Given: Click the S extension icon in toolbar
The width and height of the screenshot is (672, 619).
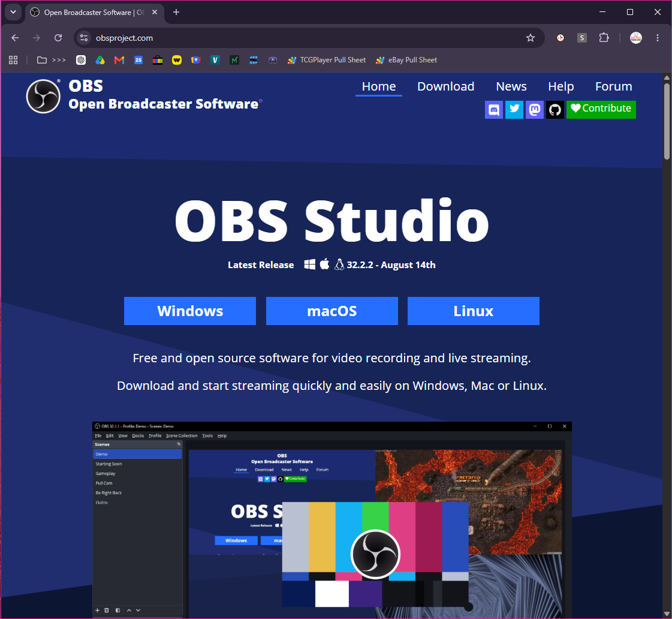Looking at the screenshot, I should pyautogui.click(x=581, y=38).
